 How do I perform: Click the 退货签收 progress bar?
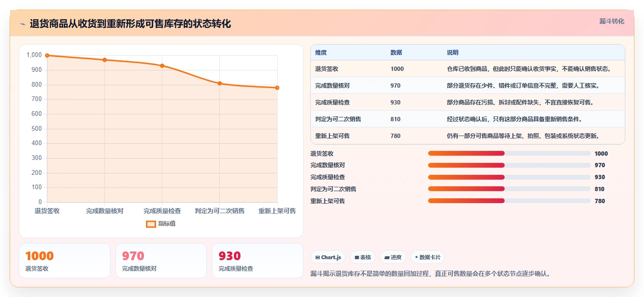pyautogui.click(x=509, y=153)
